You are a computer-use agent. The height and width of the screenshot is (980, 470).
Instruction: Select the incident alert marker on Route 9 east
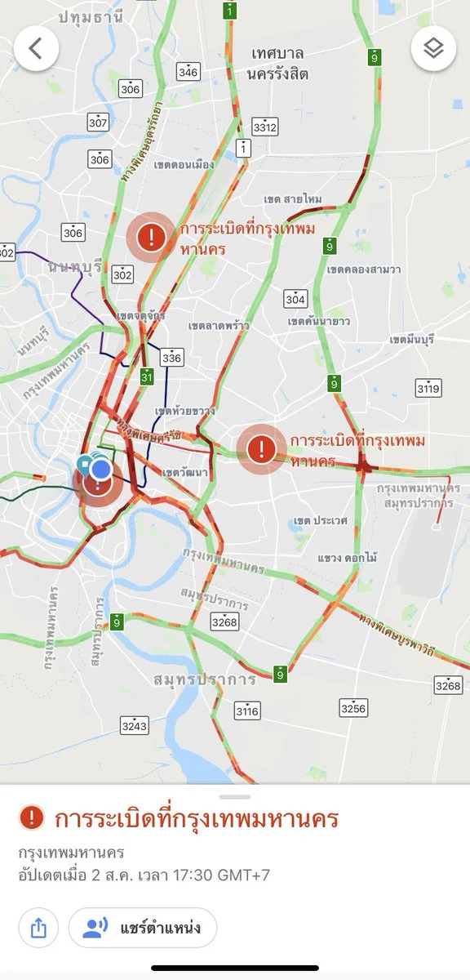coord(261,448)
